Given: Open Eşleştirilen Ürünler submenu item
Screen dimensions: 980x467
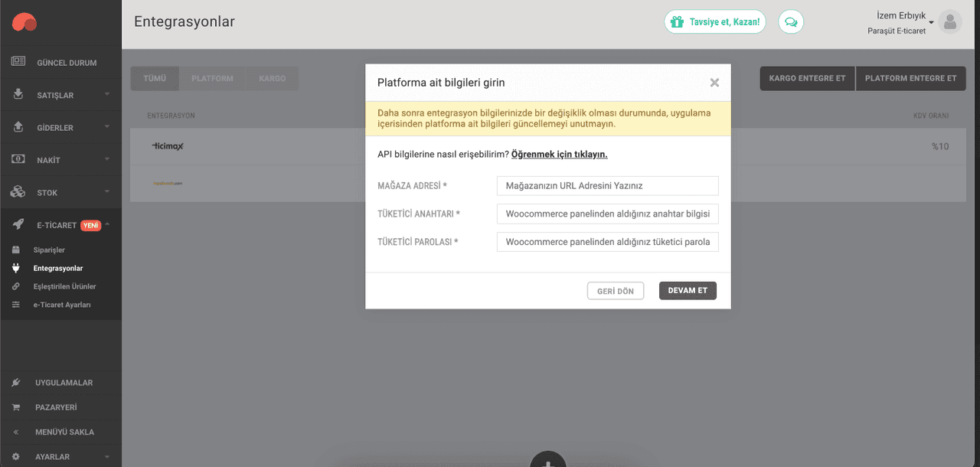Looking at the screenshot, I should pyautogui.click(x=64, y=286).
